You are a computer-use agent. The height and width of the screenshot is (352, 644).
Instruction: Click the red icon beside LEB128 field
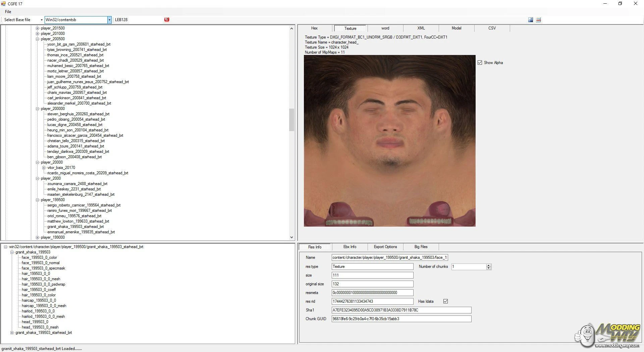pyautogui.click(x=167, y=19)
